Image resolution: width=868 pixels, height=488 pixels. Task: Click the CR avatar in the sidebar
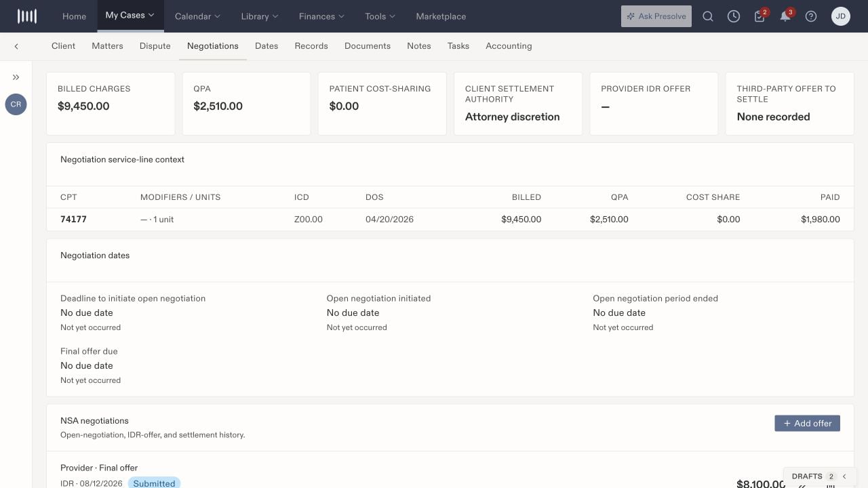click(x=16, y=104)
